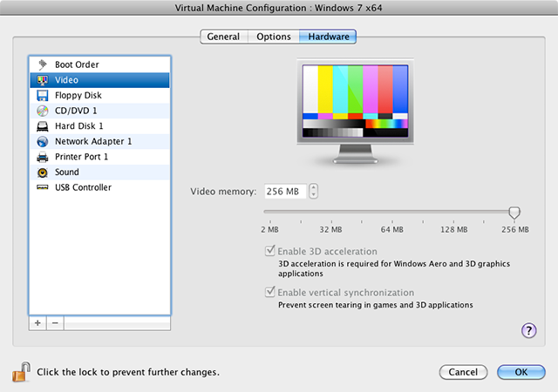
Task: Remove selected device with the minus button
Action: [x=55, y=323]
